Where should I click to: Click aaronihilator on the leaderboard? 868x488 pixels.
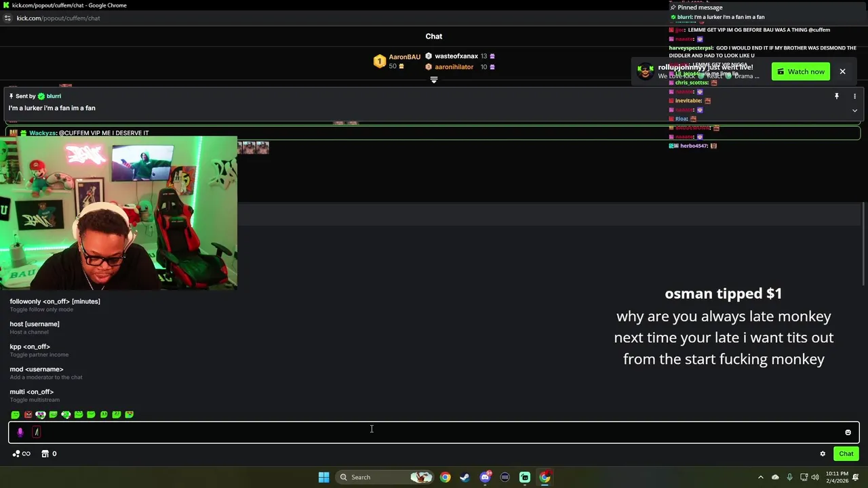pos(454,67)
